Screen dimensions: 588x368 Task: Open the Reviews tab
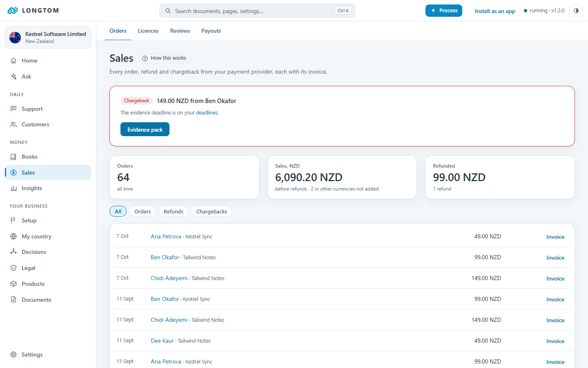[180, 31]
